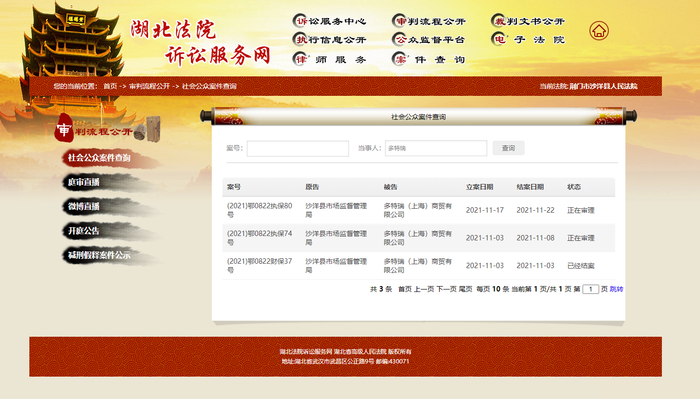Open 案件查询 in the top navigation
This screenshot has width=700, height=399.
(x=429, y=59)
